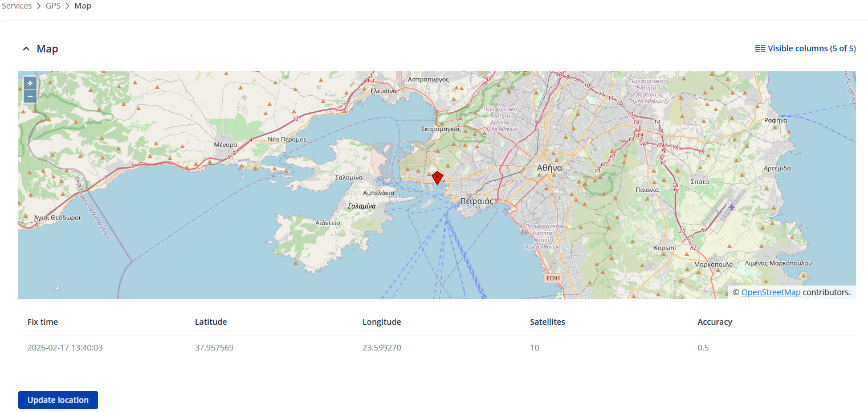This screenshot has height=412, width=868.
Task: Navigate to GPS breadcrumb item
Action: [53, 6]
